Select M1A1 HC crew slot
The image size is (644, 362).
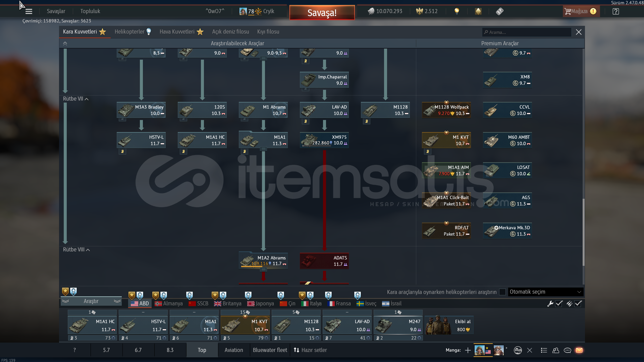[x=92, y=325]
